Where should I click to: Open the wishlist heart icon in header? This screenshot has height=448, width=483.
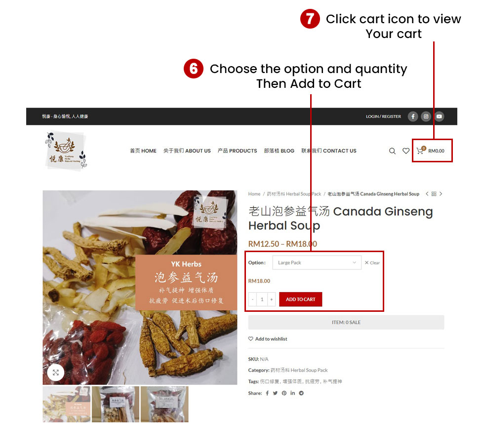click(x=406, y=151)
